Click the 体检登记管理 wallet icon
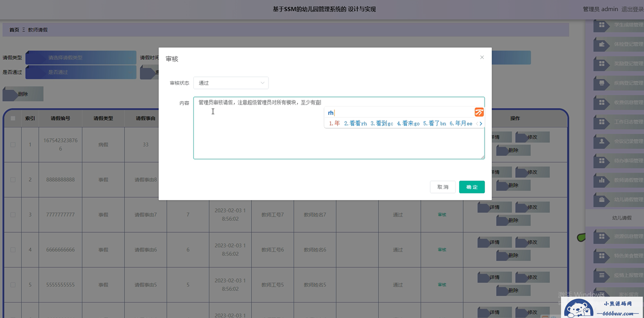This screenshot has width=644, height=318. (x=602, y=44)
